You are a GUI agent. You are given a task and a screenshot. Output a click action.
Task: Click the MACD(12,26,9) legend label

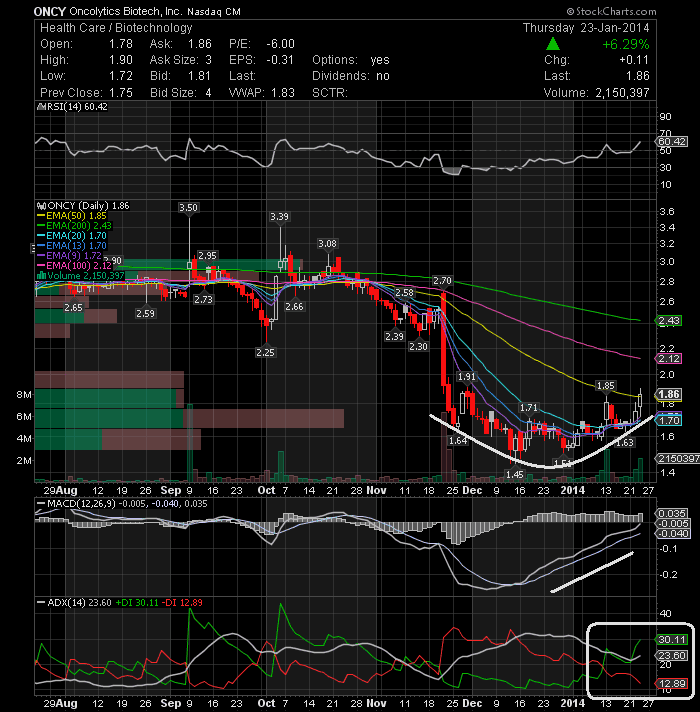click(x=80, y=504)
